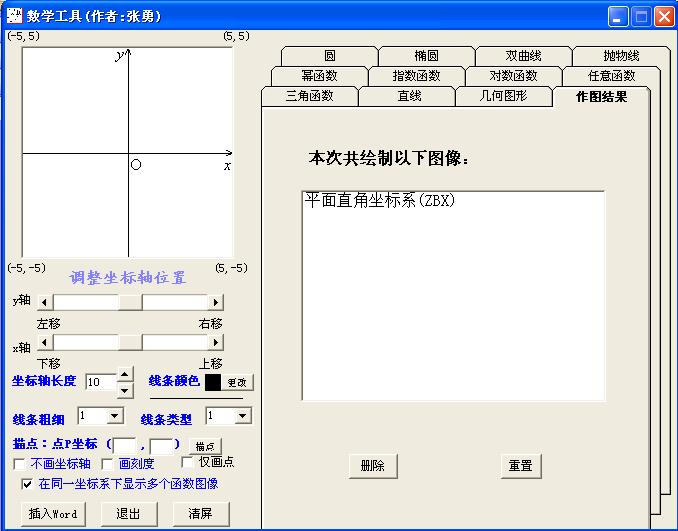The image size is (678, 531).
Task: Enable the 仅画点 checkbox
Action: [187, 462]
